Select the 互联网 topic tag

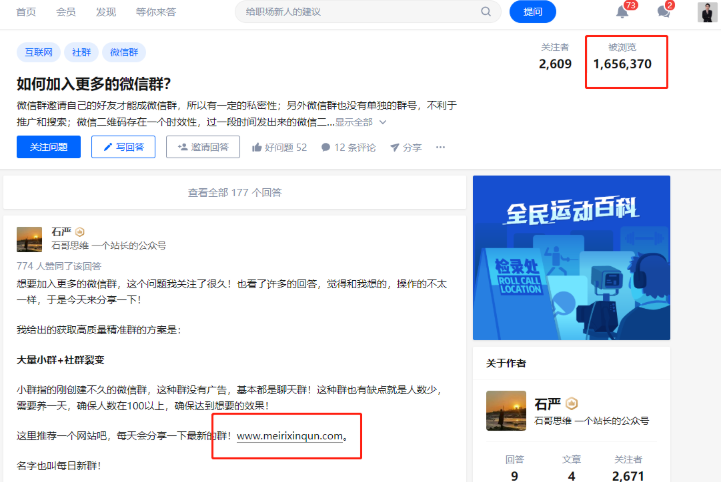[x=39, y=52]
